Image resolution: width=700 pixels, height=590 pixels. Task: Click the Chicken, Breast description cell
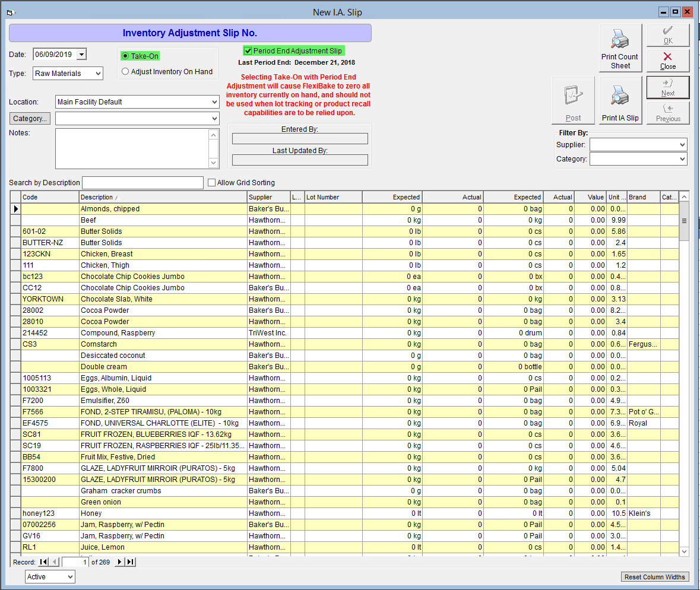(x=163, y=254)
